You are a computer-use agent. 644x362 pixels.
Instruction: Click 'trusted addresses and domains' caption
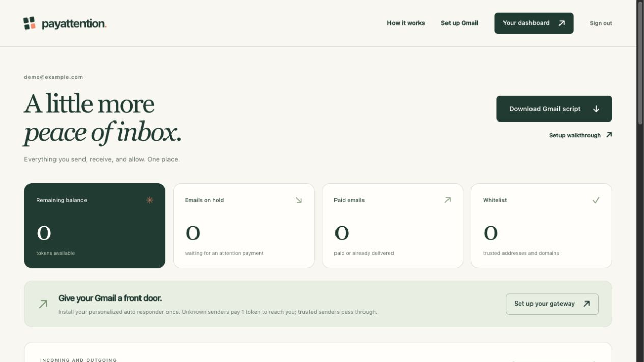pos(521,253)
